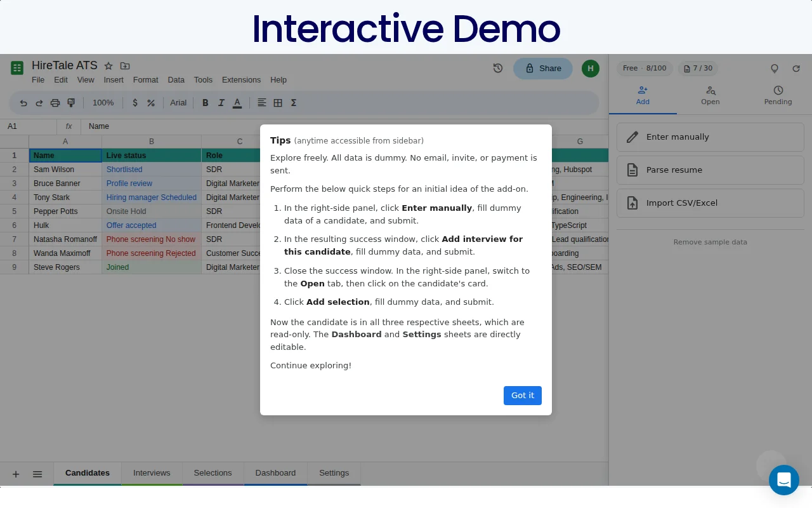The image size is (812, 508).
Task: Select the column A header
Action: click(x=65, y=142)
